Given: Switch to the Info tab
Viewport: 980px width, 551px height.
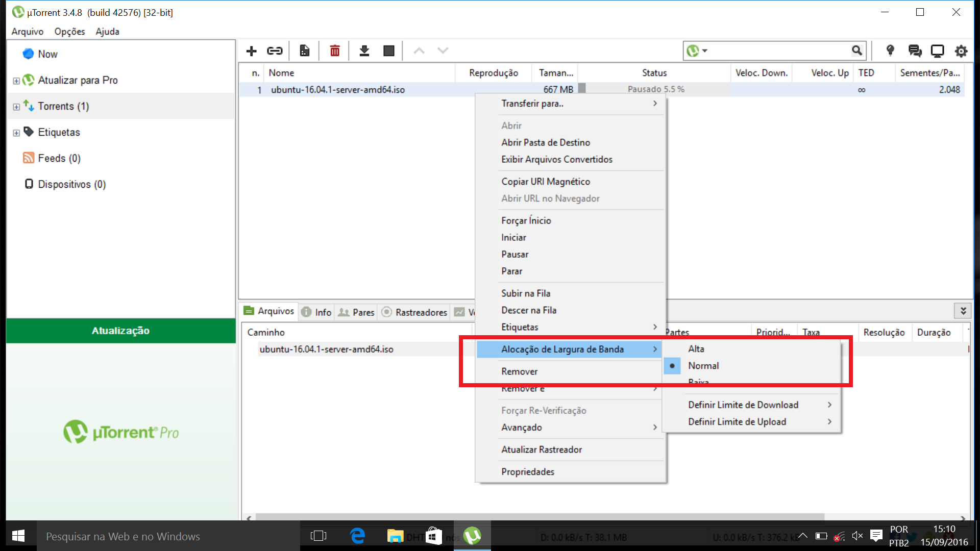Looking at the screenshot, I should pos(316,312).
